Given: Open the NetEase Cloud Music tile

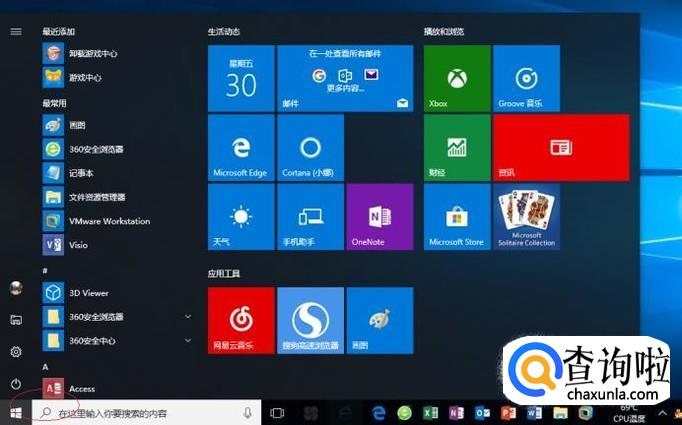Looking at the screenshot, I should pyautogui.click(x=240, y=320).
